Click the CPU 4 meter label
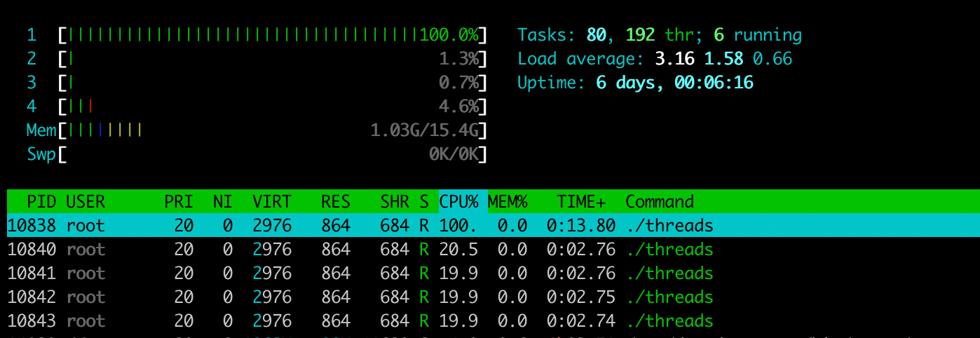980x338 pixels. coord(32,107)
